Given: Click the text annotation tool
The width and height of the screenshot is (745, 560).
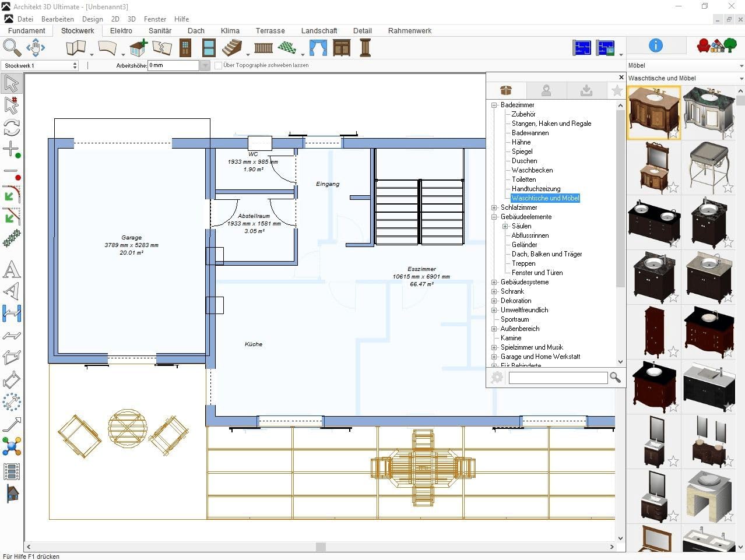Looking at the screenshot, I should 12,270.
